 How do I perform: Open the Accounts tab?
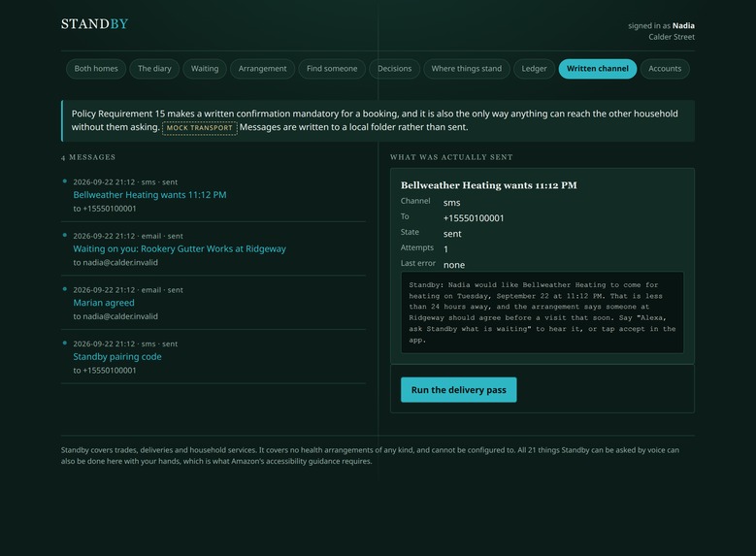point(665,69)
